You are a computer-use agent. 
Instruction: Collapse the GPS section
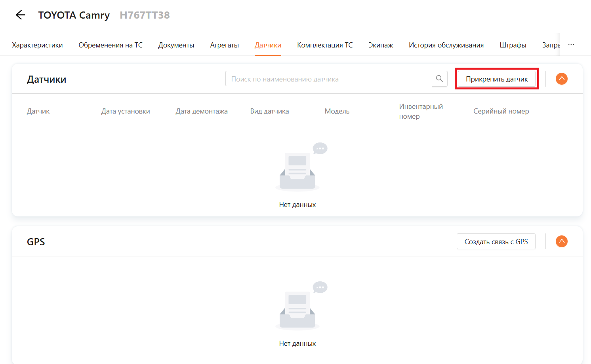561,241
